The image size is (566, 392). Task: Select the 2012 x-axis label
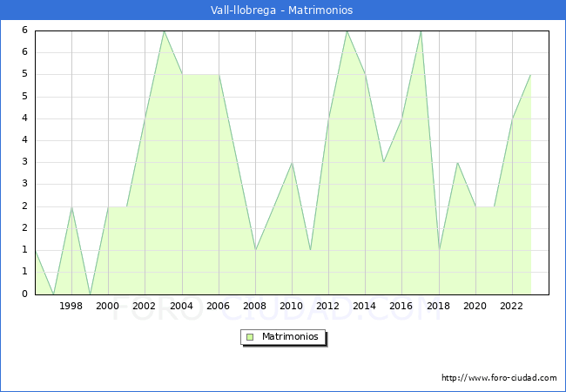tap(327, 306)
